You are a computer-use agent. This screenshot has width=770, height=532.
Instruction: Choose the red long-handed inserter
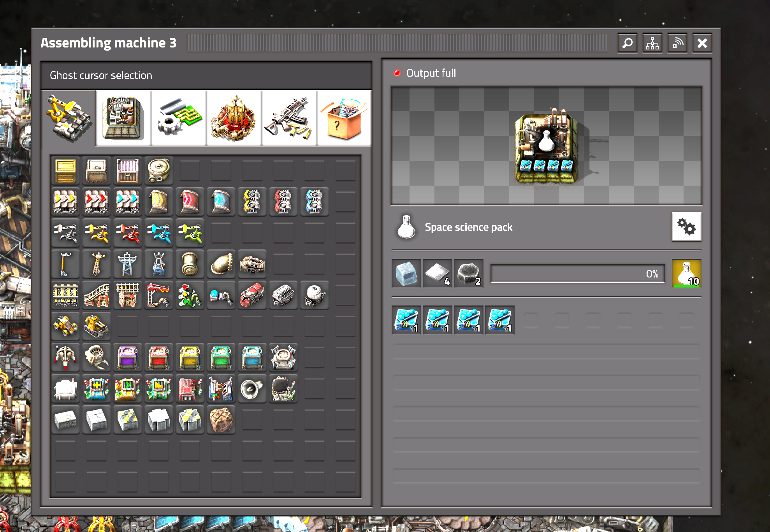pos(128,233)
